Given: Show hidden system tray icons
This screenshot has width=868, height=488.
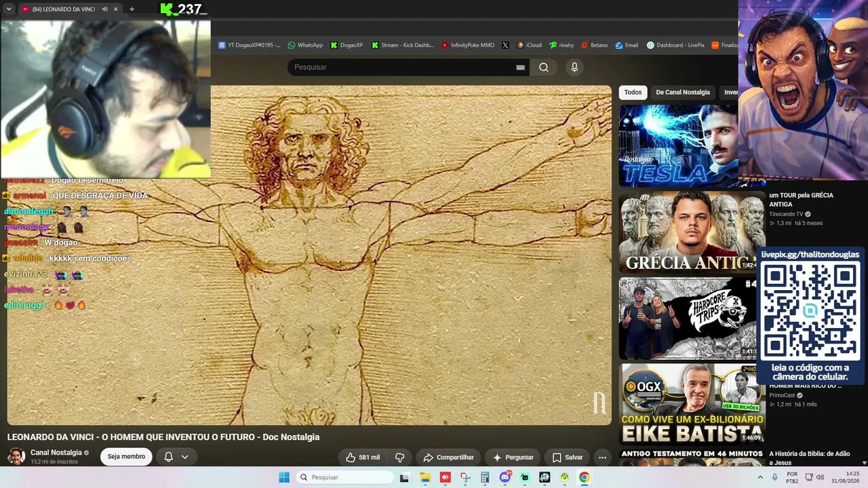Looking at the screenshot, I should tap(760, 477).
